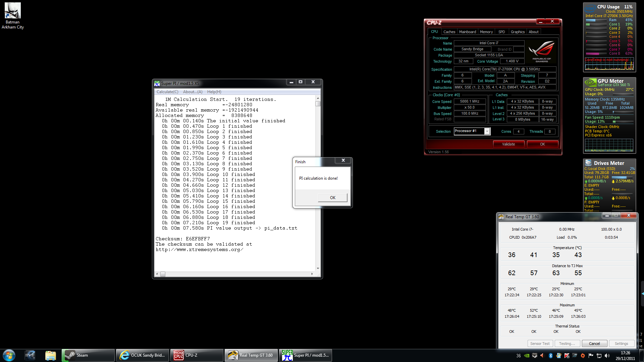
Task: Click Core Speed value 5000.1 MHz
Action: pyautogui.click(x=470, y=101)
